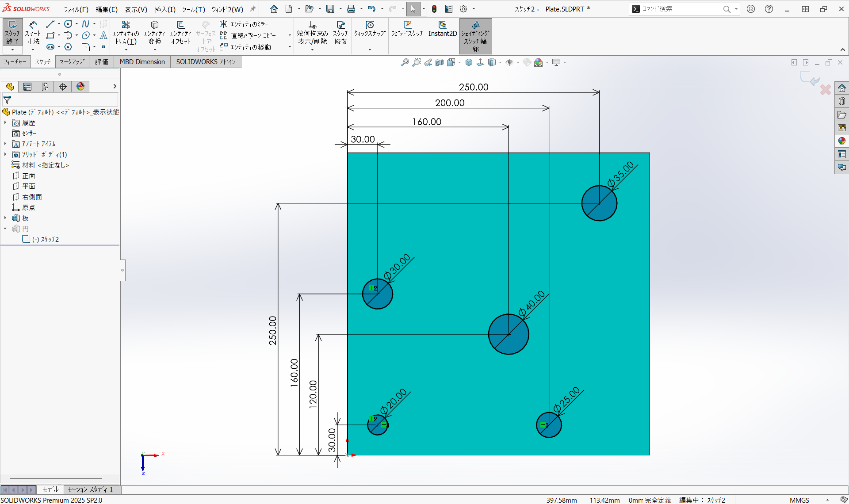Select the Ellipse sketch tool

point(86,35)
